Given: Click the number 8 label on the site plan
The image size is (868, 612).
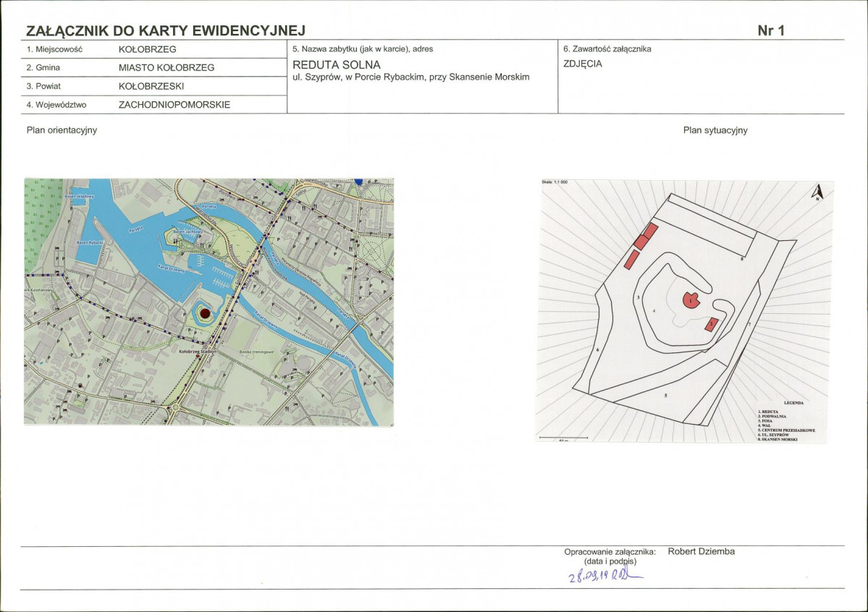Looking at the screenshot, I should coord(742,258).
